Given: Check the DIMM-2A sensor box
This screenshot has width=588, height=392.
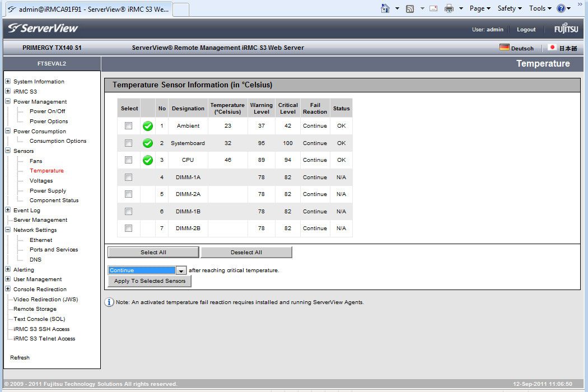Looking at the screenshot, I should pos(128,194).
